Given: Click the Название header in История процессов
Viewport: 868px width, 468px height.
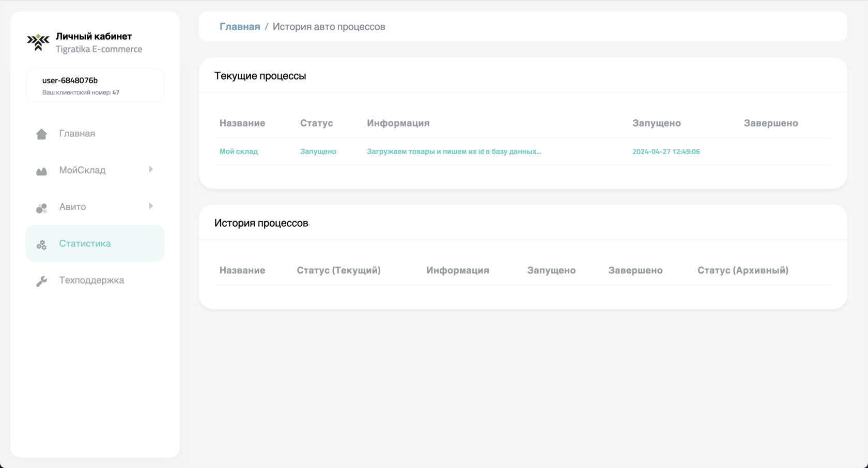Looking at the screenshot, I should point(242,270).
